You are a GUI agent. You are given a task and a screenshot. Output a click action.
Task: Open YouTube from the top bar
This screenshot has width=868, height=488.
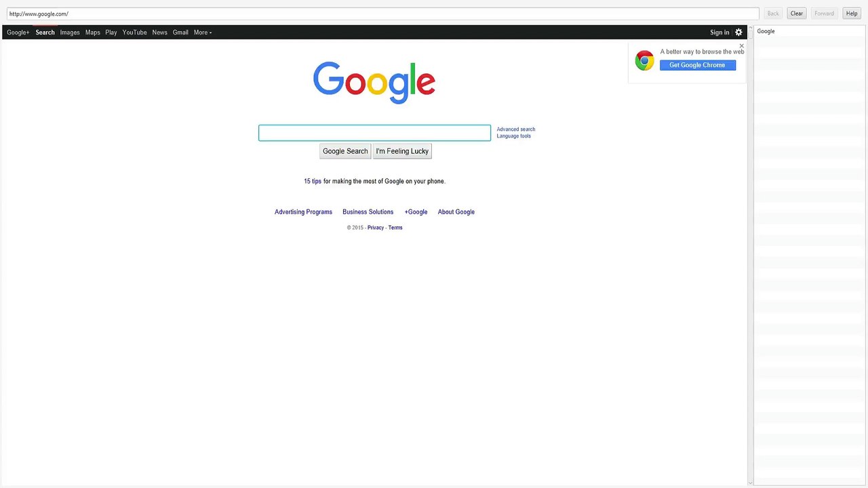[x=135, y=33]
